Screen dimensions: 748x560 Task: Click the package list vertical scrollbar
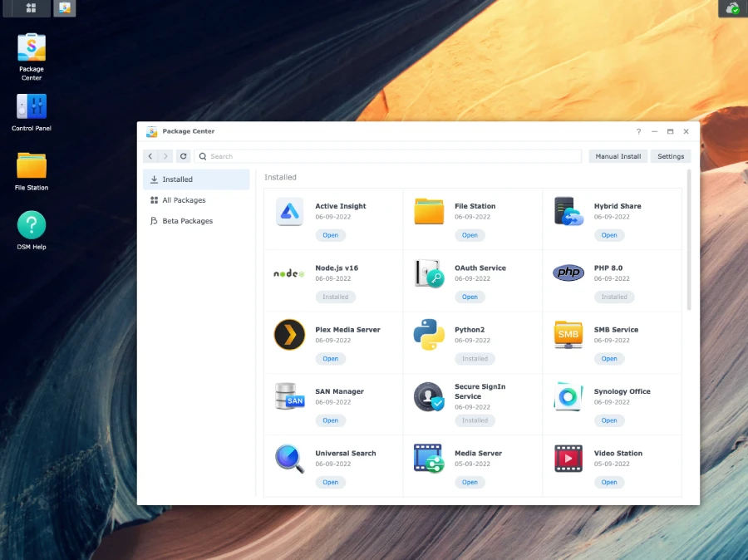click(x=689, y=240)
